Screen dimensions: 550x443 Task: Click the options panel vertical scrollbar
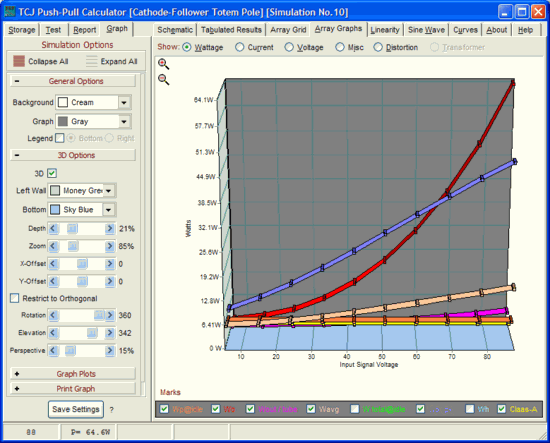(x=143, y=235)
